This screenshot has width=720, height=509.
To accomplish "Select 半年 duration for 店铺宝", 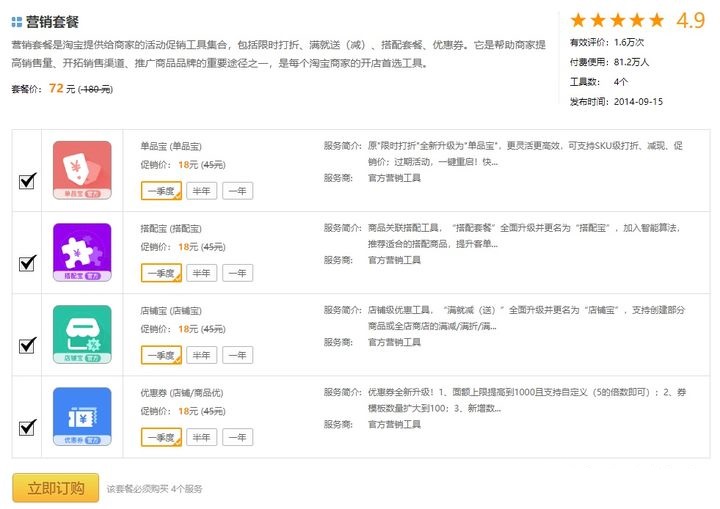I will click(x=201, y=355).
